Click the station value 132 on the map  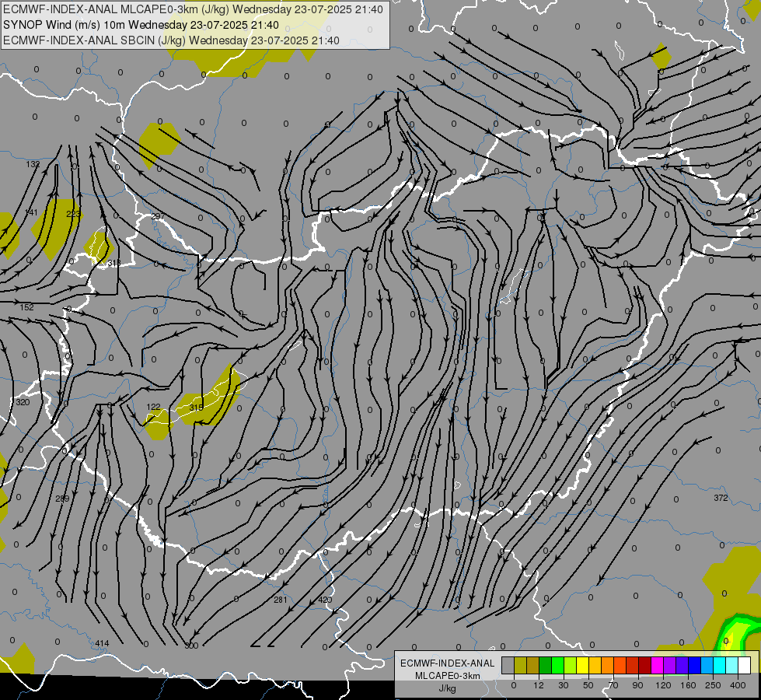click(x=33, y=164)
